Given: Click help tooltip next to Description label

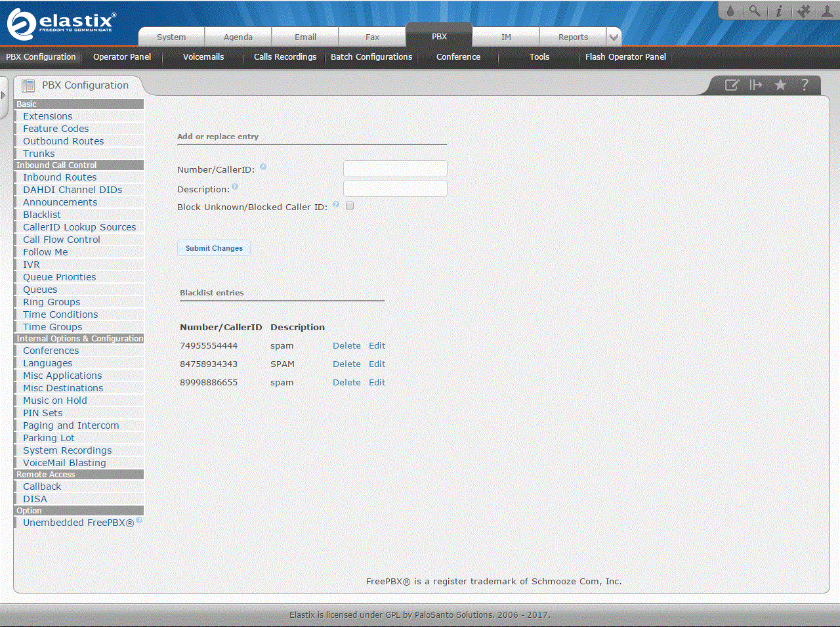Looking at the screenshot, I should click(x=235, y=186).
